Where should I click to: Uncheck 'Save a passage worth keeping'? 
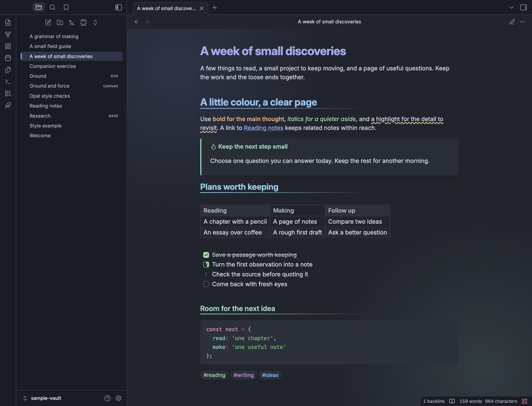click(x=206, y=255)
